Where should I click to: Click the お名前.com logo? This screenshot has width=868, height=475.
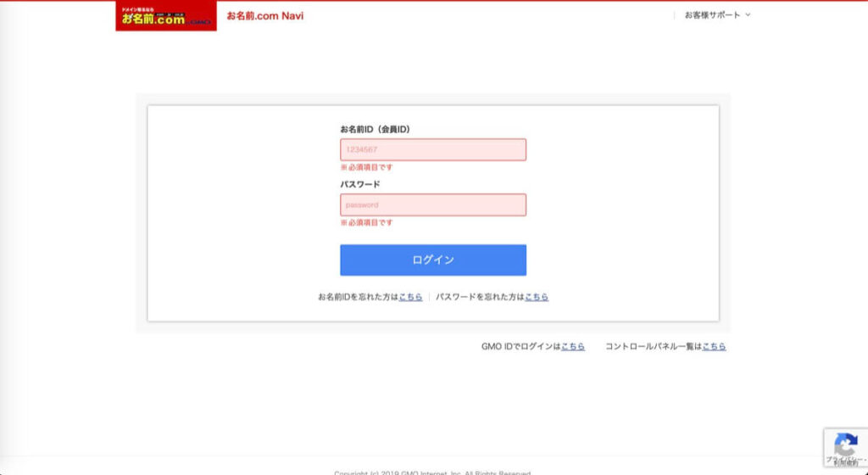[166, 15]
